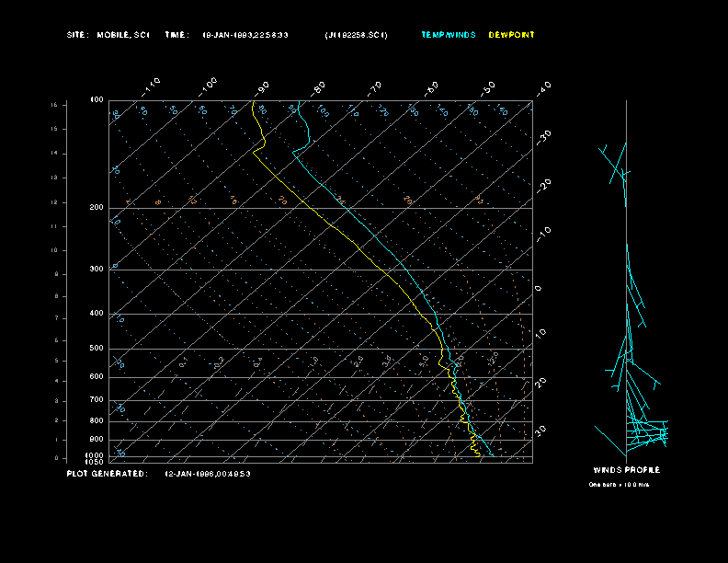The width and height of the screenshot is (728, 563).
Task: Click the filename in parentheses in header
Action: [356, 35]
